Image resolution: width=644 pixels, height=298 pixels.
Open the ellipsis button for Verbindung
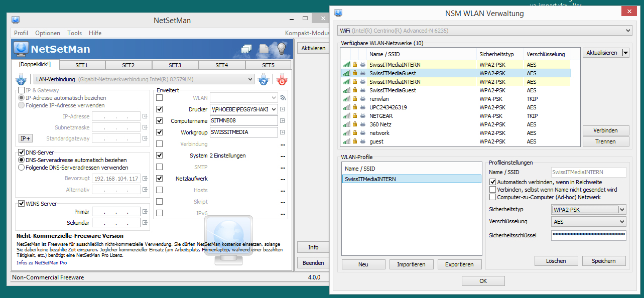coord(283,144)
